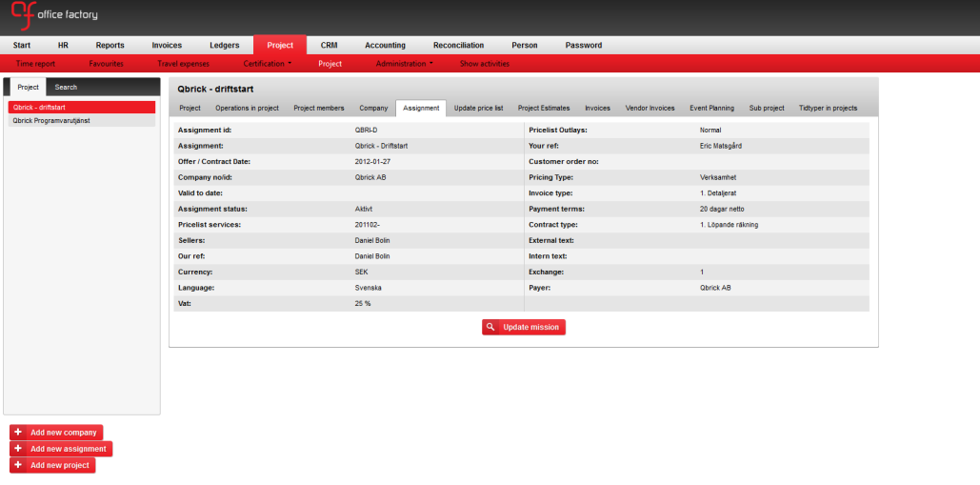The width and height of the screenshot is (980, 485).
Task: Click the Aktivt assignment status value
Action: 364,209
